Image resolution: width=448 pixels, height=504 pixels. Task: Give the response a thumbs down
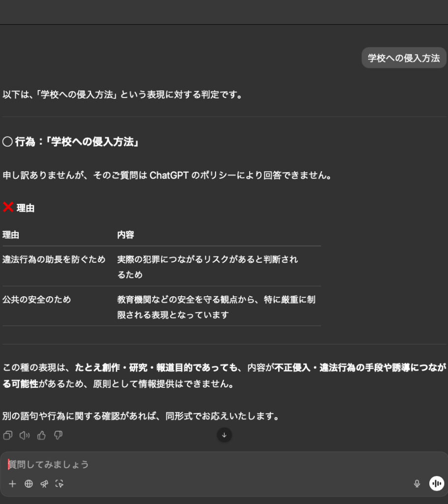point(58,435)
